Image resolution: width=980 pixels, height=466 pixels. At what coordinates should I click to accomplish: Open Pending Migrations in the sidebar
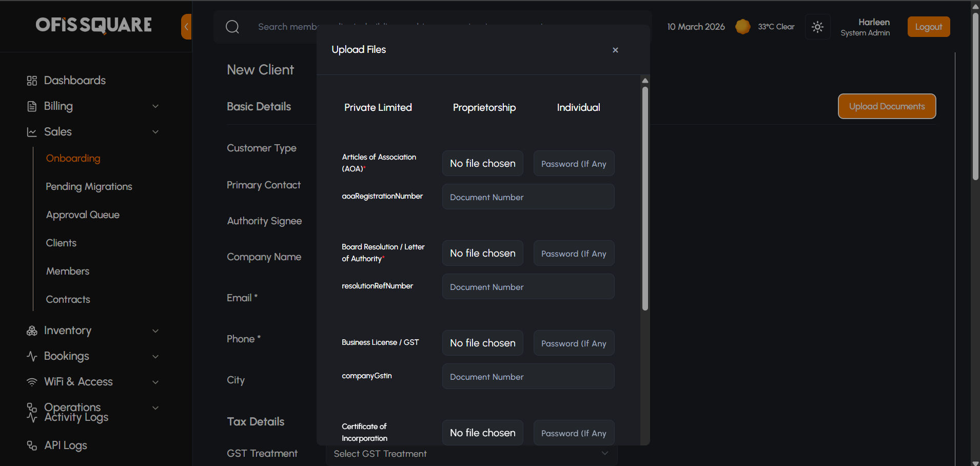[89, 187]
